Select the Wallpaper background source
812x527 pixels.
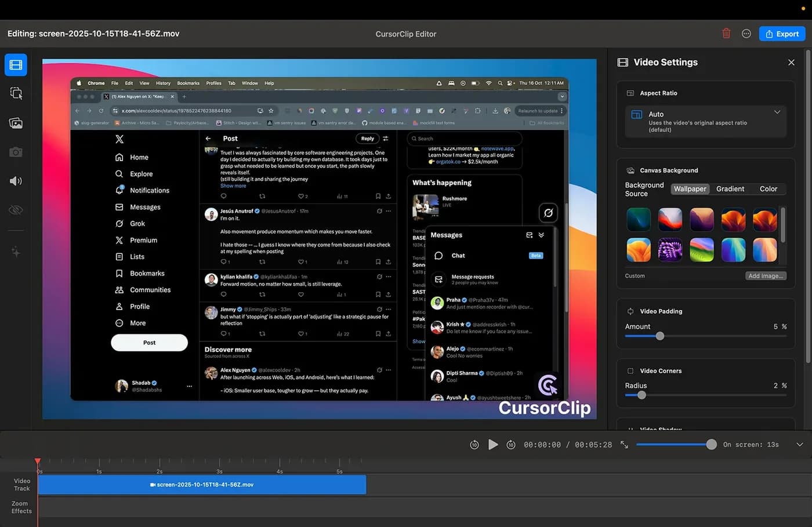click(x=690, y=189)
